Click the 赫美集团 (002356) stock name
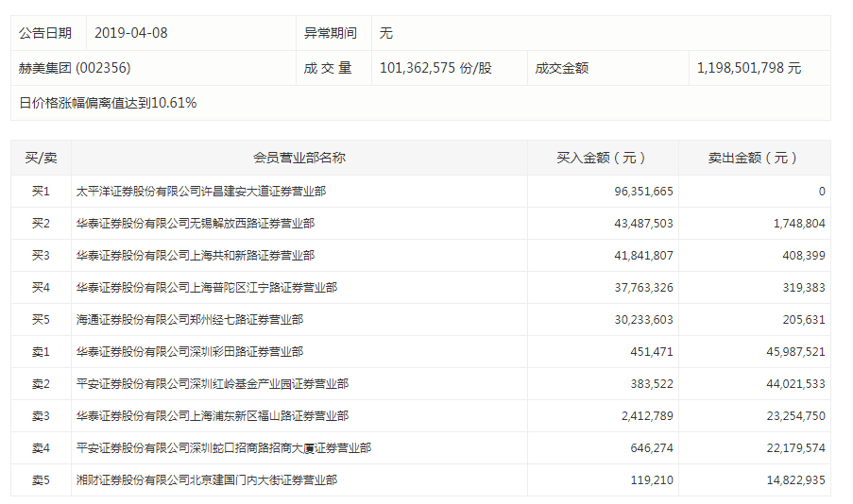853x504 pixels. click(x=75, y=68)
